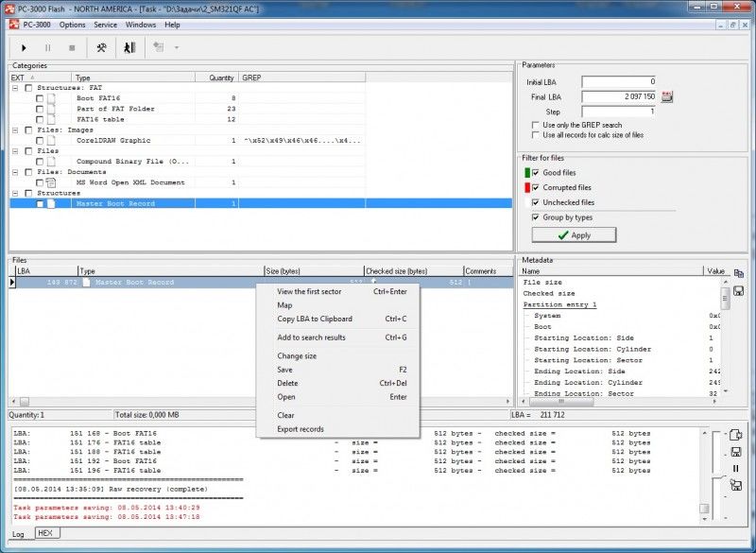The width and height of the screenshot is (756, 553).
Task: Toggle the Group by types checkbox
Action: click(x=535, y=217)
